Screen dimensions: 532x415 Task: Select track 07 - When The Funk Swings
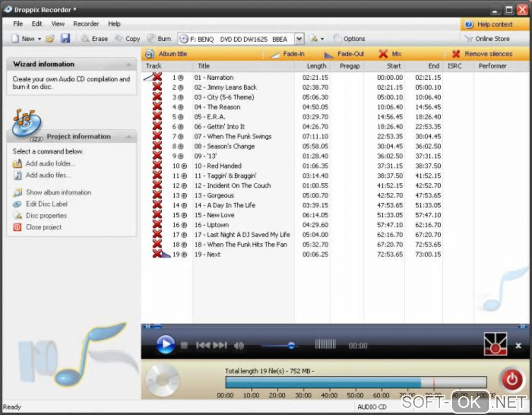tap(233, 137)
